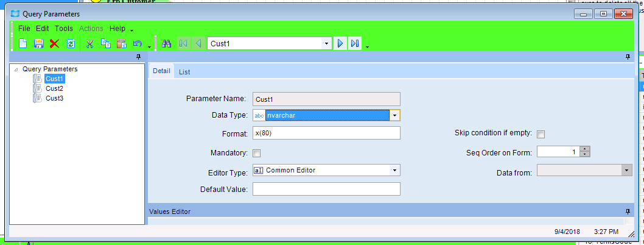This screenshot has width=644, height=245.
Task: Switch to the List tab
Action: click(x=184, y=71)
